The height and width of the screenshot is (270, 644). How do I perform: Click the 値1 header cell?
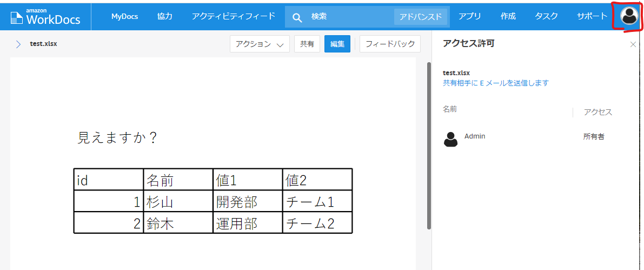(248, 180)
